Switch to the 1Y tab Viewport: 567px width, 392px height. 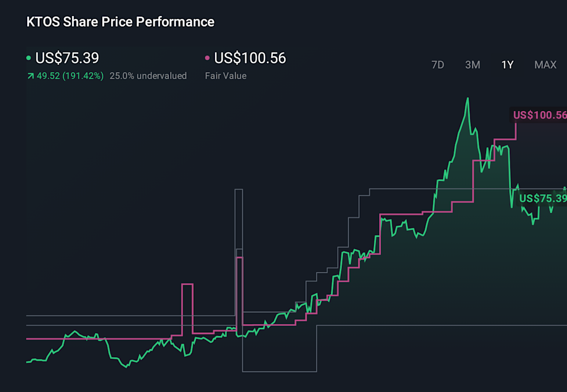(507, 65)
